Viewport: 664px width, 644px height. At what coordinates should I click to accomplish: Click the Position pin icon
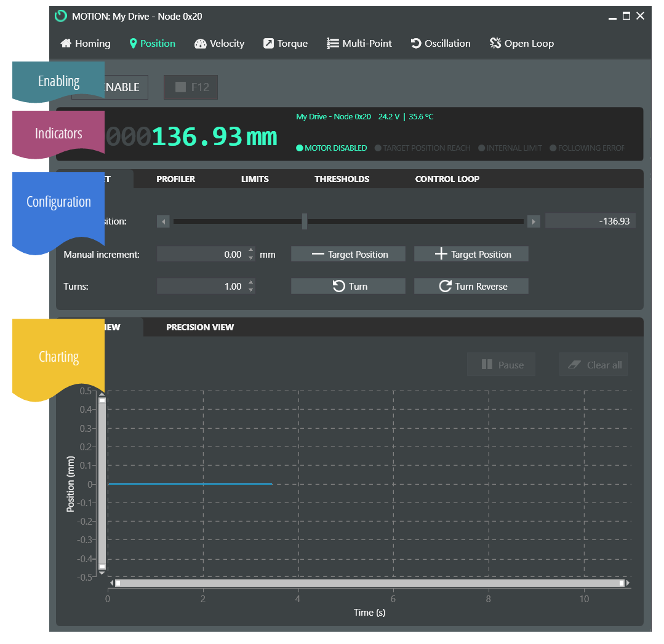tap(133, 44)
